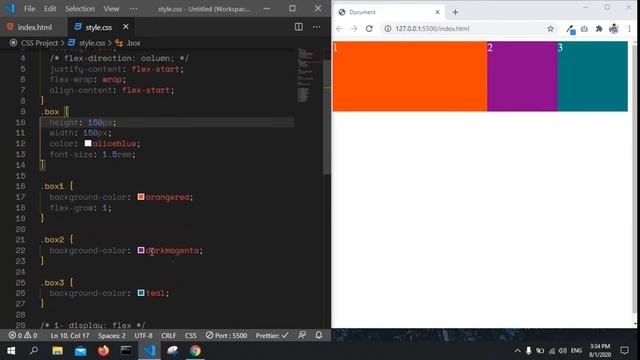Open the Edit menu in VS Code
This screenshot has height=360, width=640.
click(50, 9)
